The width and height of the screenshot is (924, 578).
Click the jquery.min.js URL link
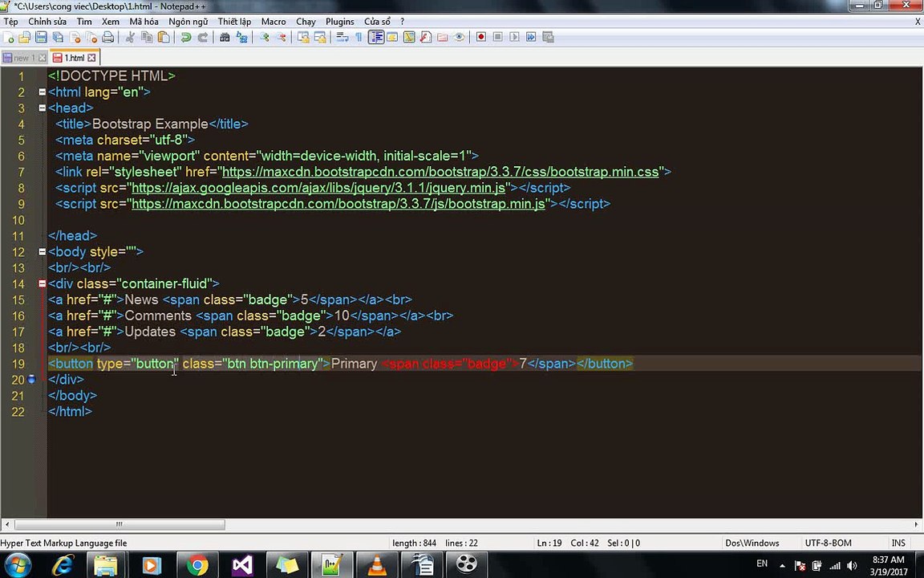point(318,188)
